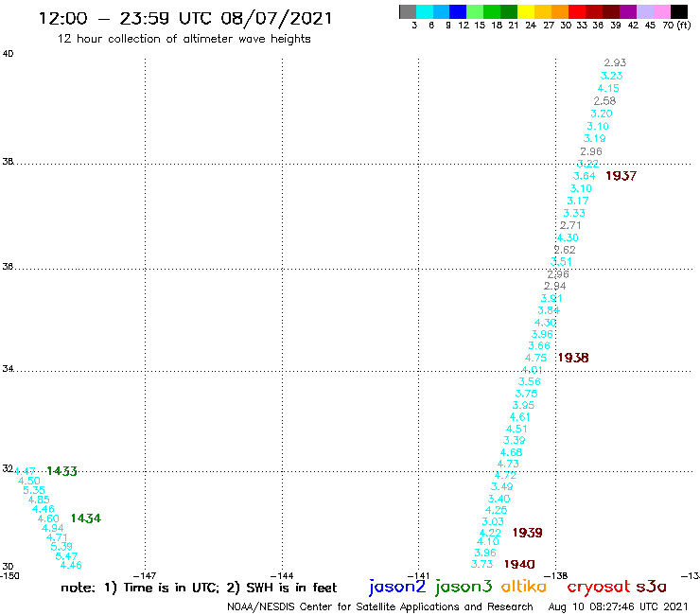
Task: Click the gray swatch in the legend
Action: click(x=408, y=11)
